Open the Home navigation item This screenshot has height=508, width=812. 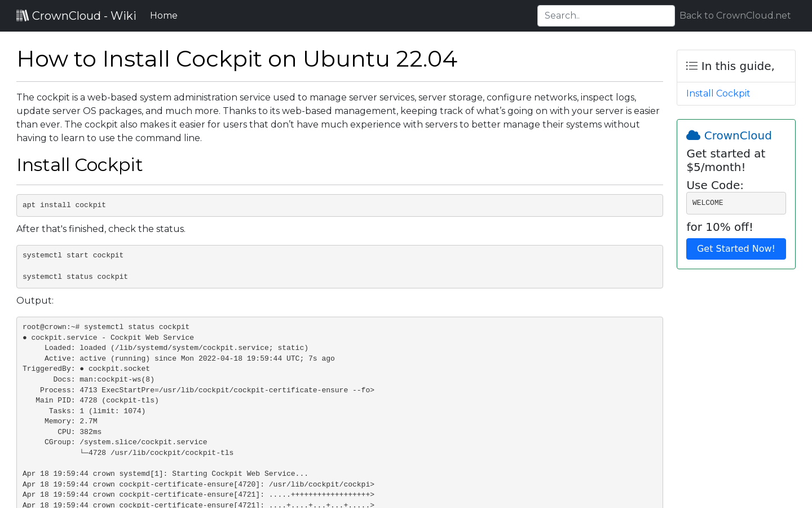(x=164, y=15)
